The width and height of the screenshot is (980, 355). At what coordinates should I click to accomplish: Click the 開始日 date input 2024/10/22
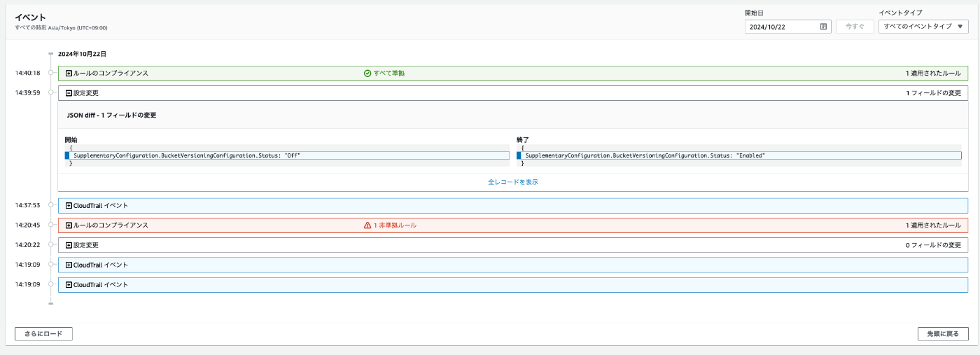point(787,27)
